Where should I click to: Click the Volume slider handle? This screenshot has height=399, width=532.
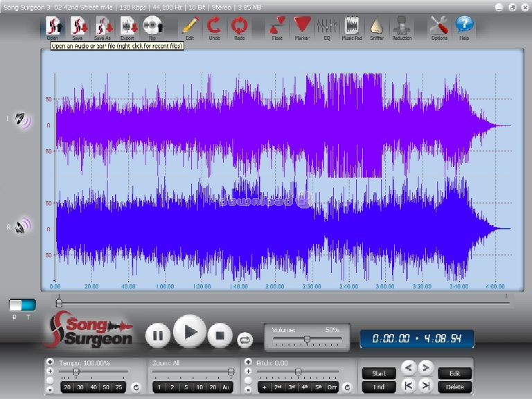click(x=307, y=339)
